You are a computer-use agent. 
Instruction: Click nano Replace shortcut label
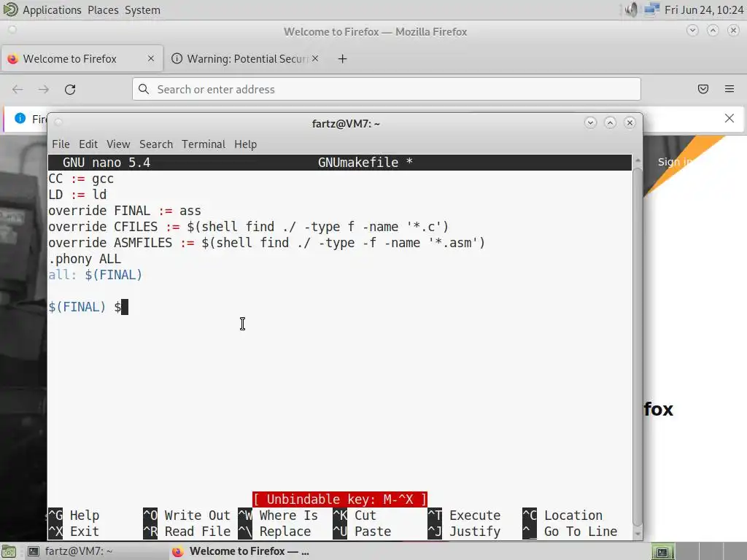click(x=285, y=532)
